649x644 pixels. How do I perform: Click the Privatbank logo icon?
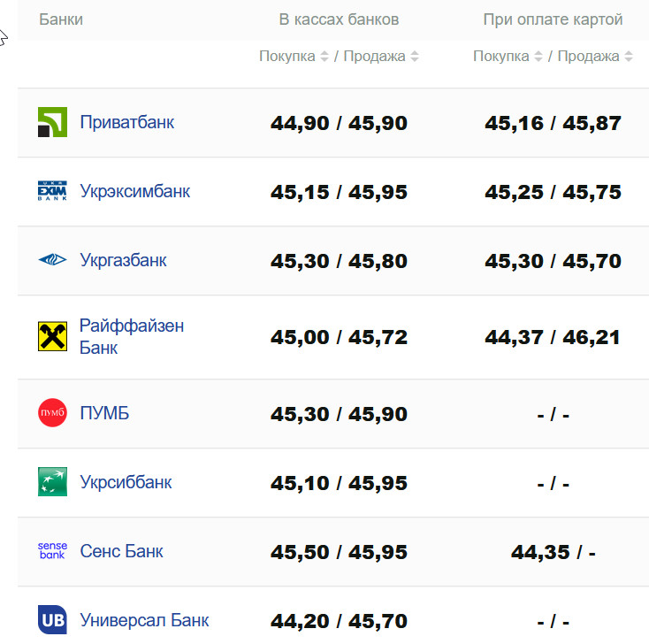(x=52, y=122)
